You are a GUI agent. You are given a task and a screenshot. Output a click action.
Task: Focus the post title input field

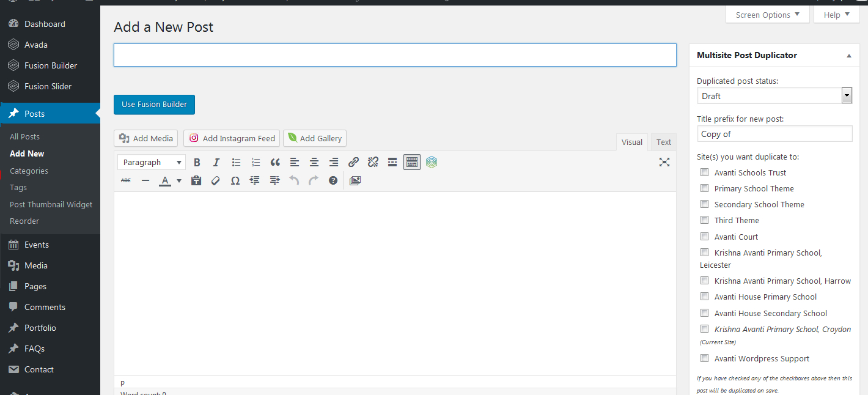tap(395, 55)
